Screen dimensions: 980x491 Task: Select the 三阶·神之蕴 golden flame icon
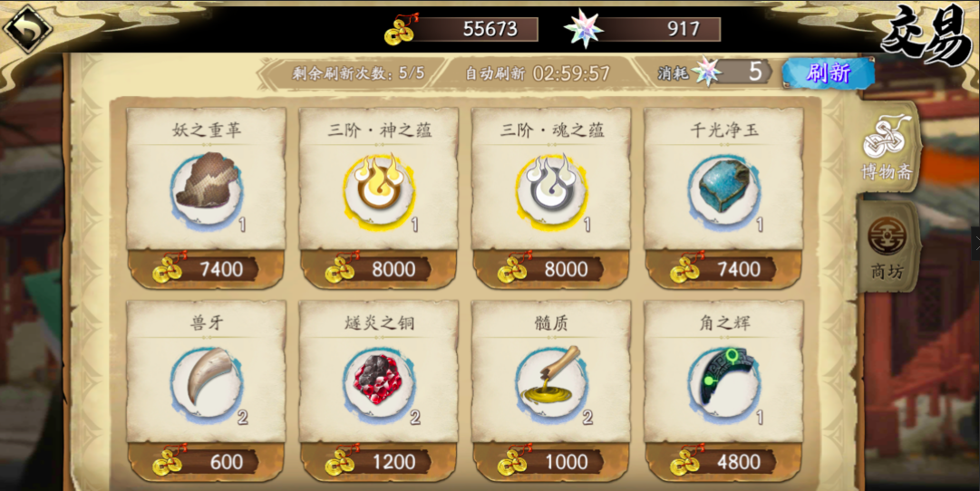(379, 188)
